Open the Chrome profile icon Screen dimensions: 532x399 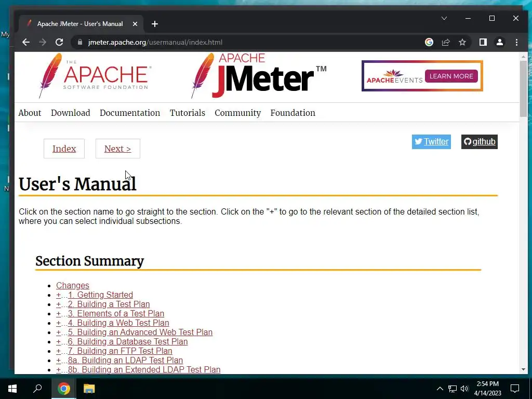tap(499, 42)
